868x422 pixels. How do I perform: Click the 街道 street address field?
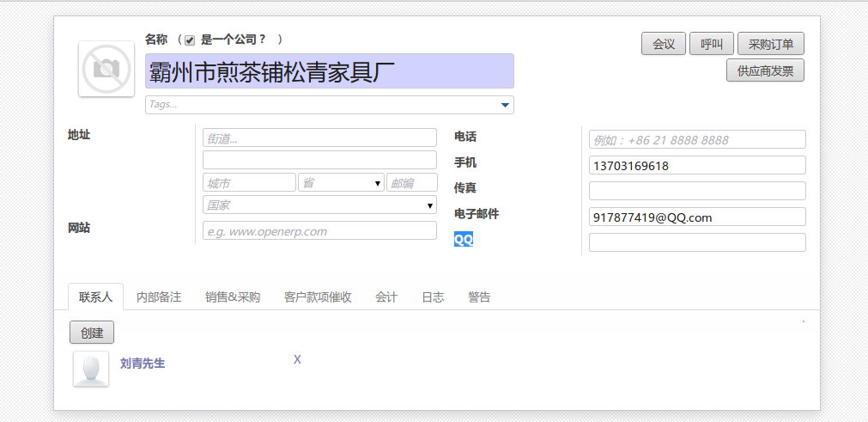319,138
